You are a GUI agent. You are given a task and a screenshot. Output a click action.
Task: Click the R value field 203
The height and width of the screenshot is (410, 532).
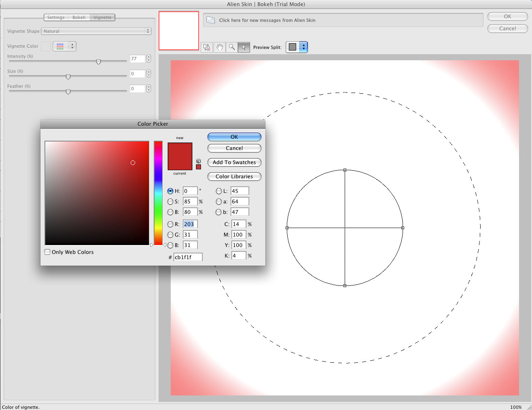coord(190,224)
